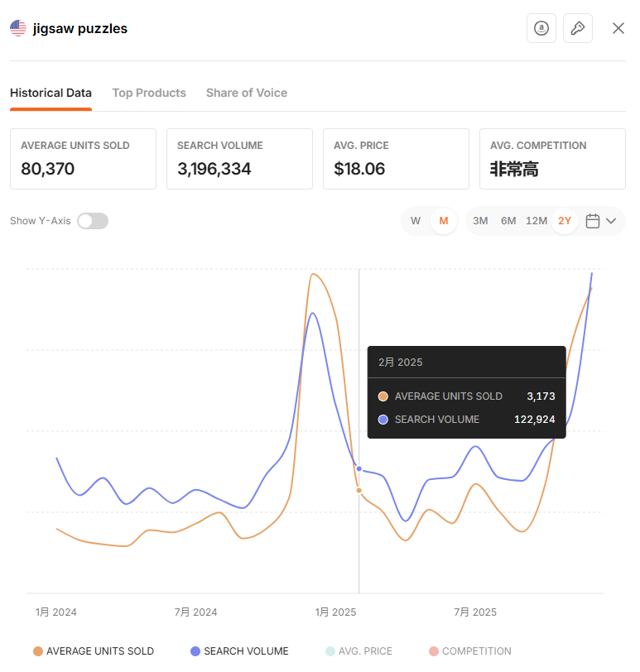Set range to 6M
The height and width of the screenshot is (672, 640).
pos(508,221)
